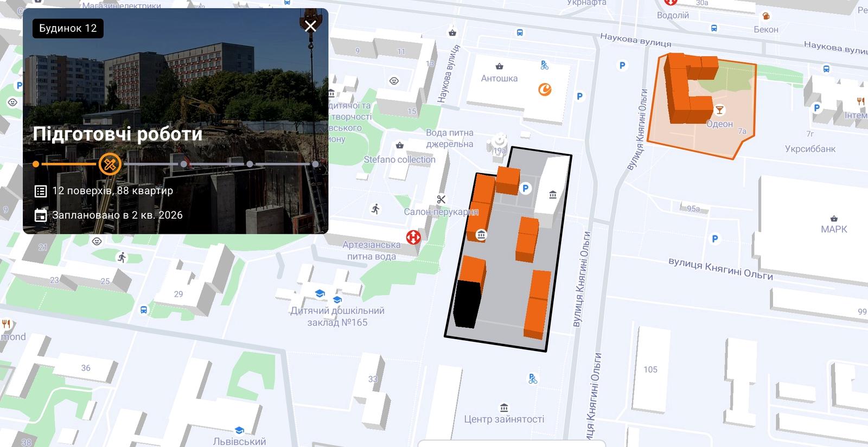Click the black highlighted building on site
The image size is (868, 447).
point(467,304)
